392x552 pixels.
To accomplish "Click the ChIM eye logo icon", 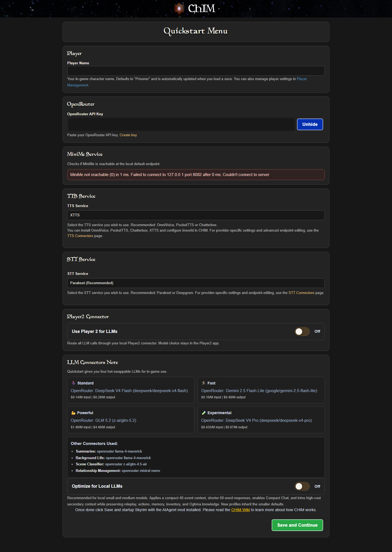I will [x=179, y=8].
